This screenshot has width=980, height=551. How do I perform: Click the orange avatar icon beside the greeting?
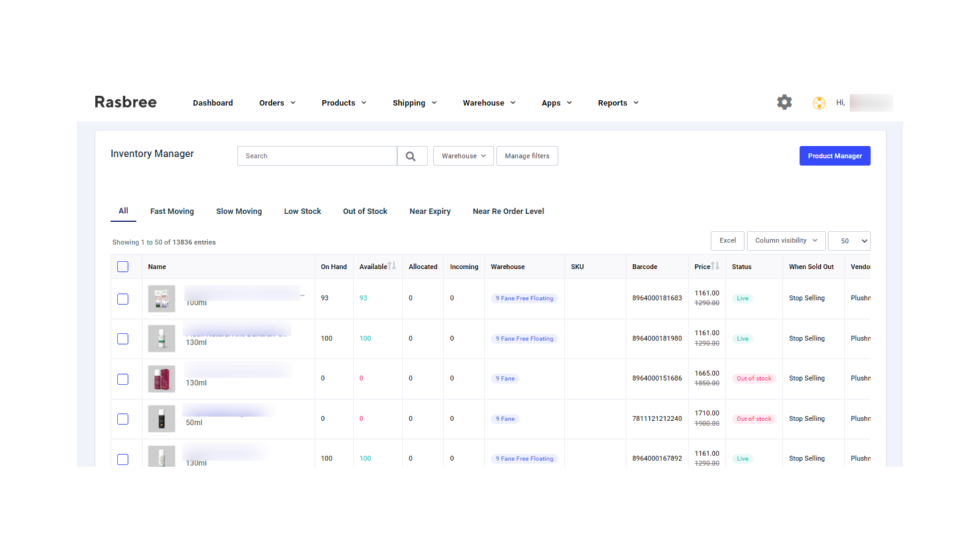(818, 102)
